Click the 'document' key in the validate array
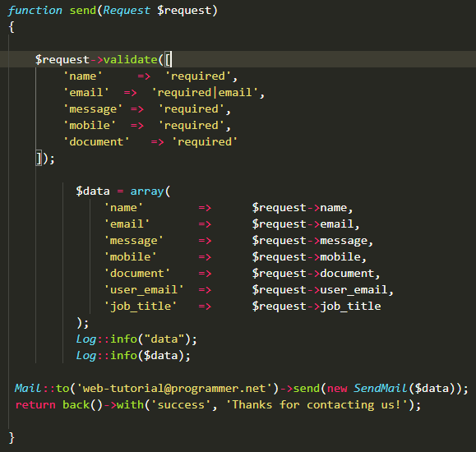The image size is (476, 452). (96, 141)
